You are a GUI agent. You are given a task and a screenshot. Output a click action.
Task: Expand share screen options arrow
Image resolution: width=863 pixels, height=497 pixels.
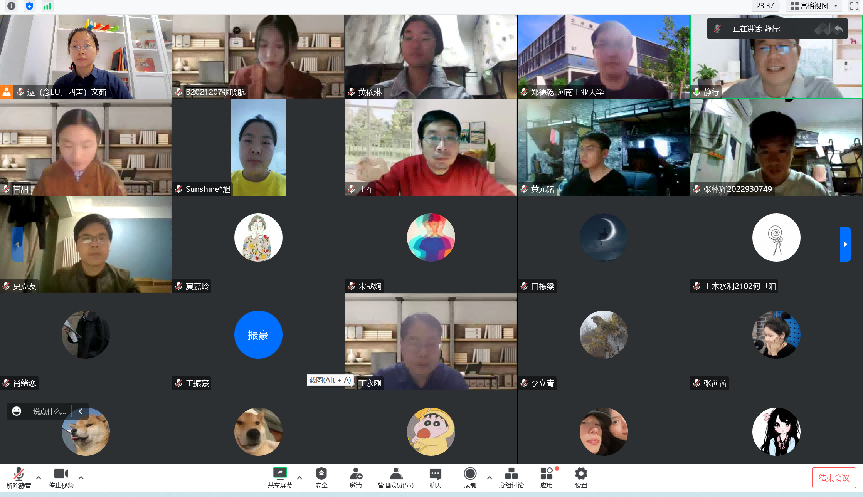299,478
